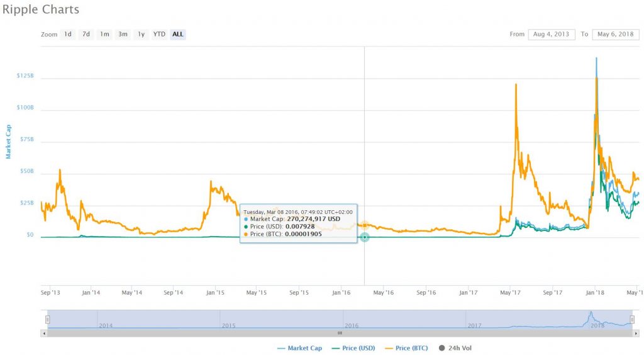Toggle the Market Cap series in legend
This screenshot has width=644, height=355.
pos(300,348)
